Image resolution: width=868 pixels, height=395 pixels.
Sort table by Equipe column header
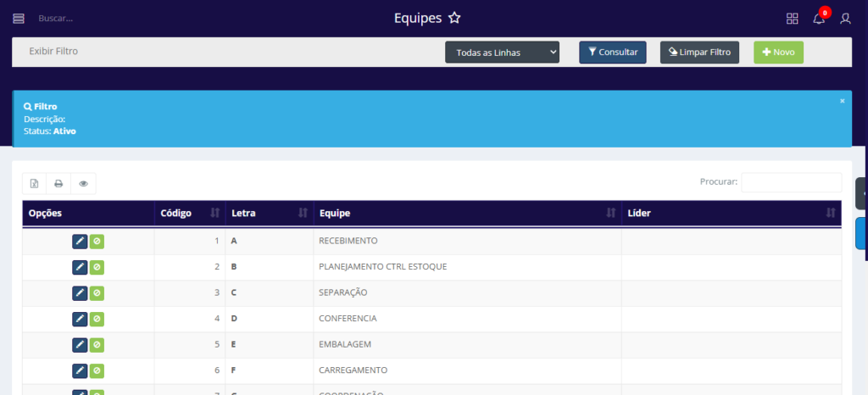[465, 213]
